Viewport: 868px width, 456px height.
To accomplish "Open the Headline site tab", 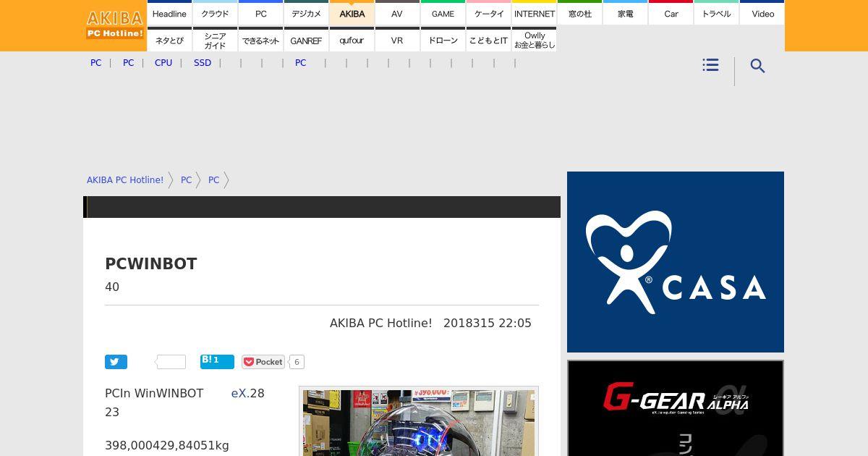I will tap(169, 14).
